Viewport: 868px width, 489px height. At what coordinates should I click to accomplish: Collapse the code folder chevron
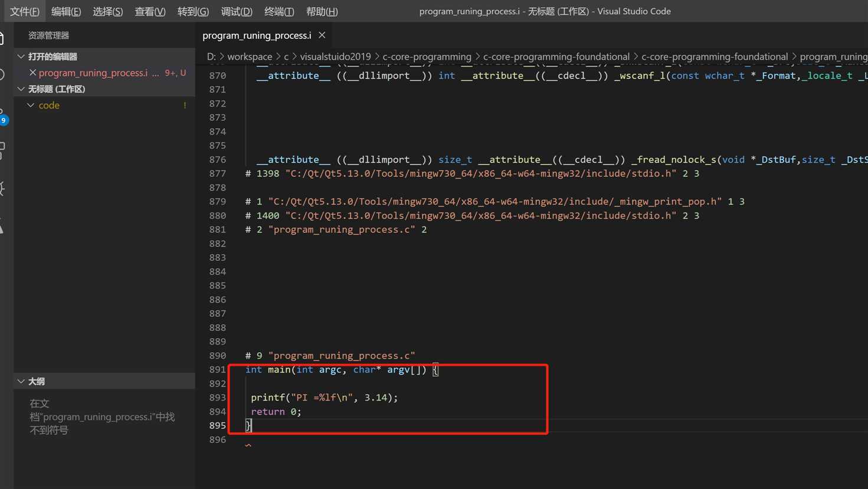31,105
